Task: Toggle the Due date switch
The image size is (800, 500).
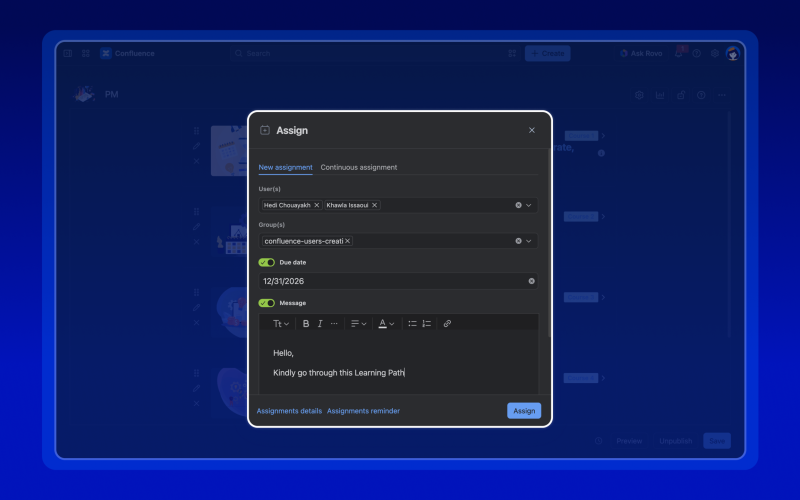Action: pyautogui.click(x=266, y=262)
